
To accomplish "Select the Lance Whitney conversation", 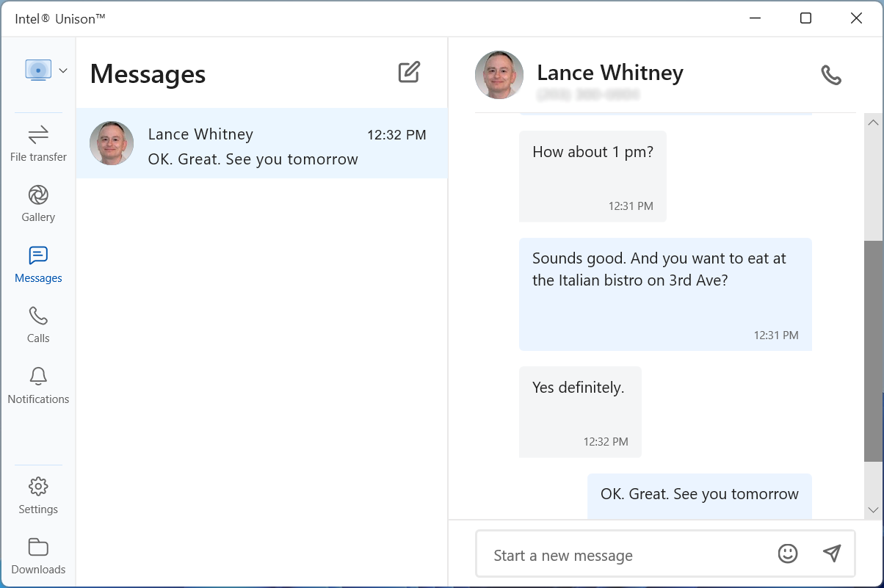I will (261, 144).
